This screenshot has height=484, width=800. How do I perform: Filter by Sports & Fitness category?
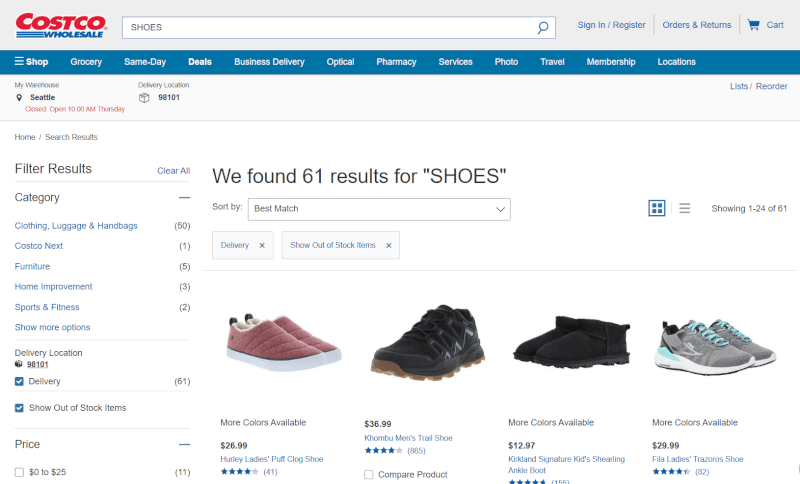point(47,307)
